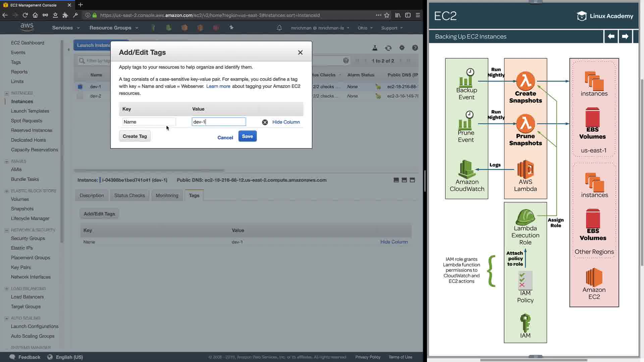Switch to the Monitoring tab
This screenshot has height=362, width=644.
[167, 195]
